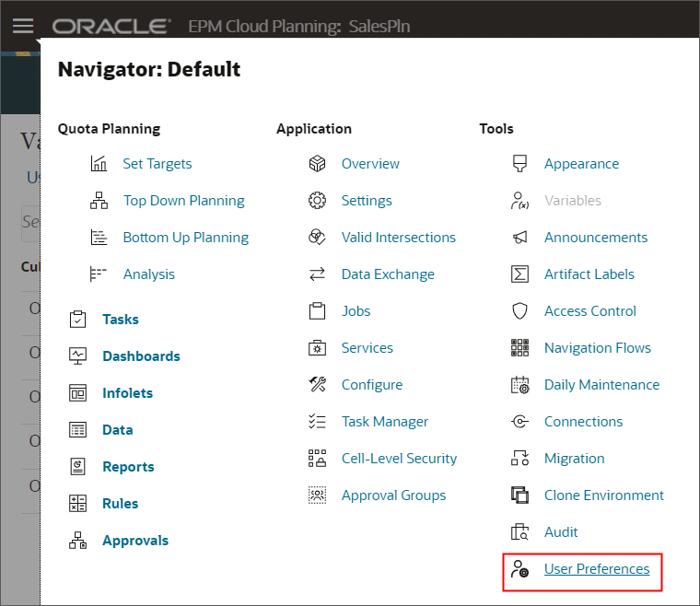The image size is (700, 606).
Task: Go to Infolets
Action: [x=128, y=393]
